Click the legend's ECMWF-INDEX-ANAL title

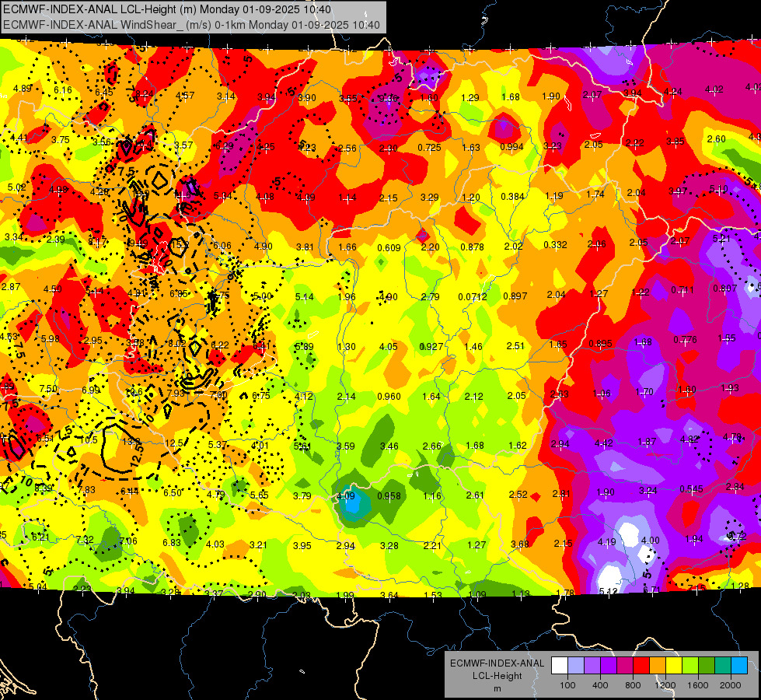tap(497, 663)
